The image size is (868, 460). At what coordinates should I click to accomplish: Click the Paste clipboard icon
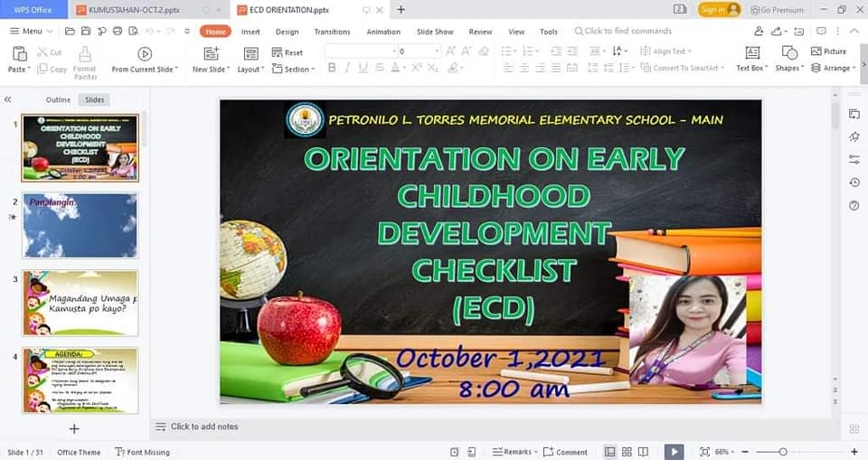tap(20, 53)
